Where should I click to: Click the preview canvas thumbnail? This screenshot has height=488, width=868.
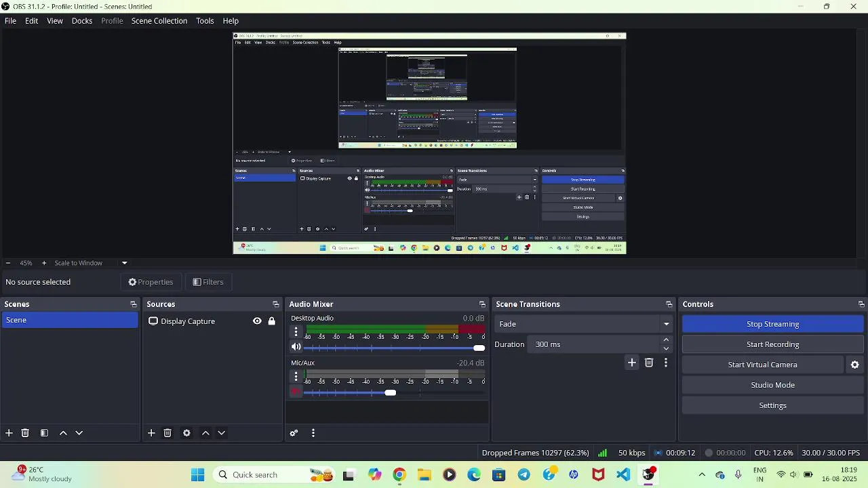pos(429,143)
